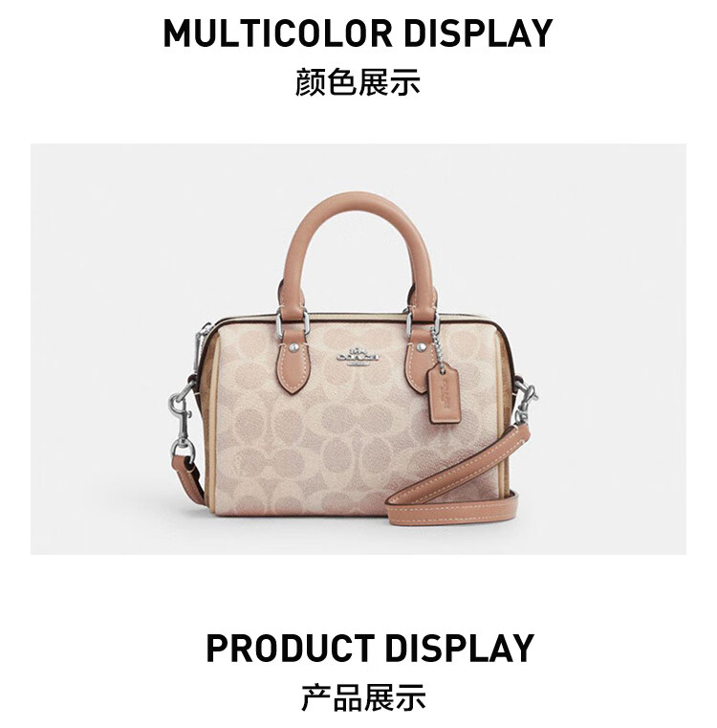717x728 pixels.
Task: Click the MULTICOLOR DISPLAY heading
Action: point(358,33)
